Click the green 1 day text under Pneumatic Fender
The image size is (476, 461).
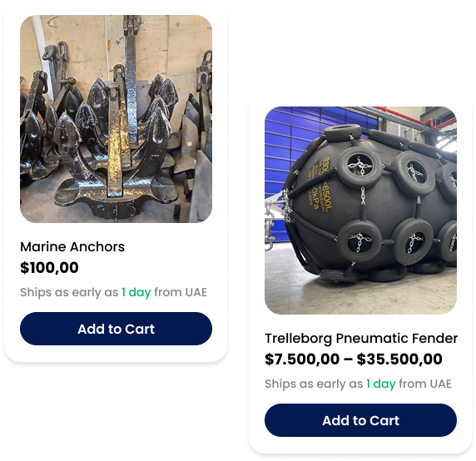pos(381,384)
